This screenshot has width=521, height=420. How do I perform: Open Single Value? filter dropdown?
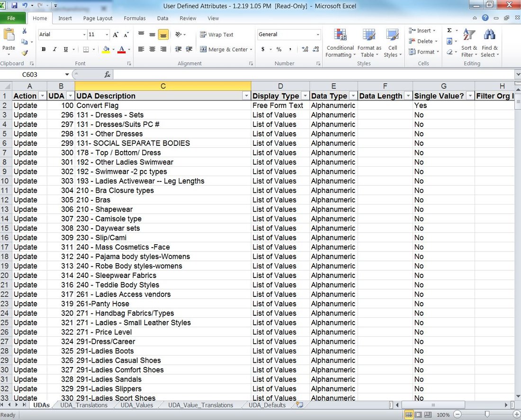pyautogui.click(x=470, y=96)
